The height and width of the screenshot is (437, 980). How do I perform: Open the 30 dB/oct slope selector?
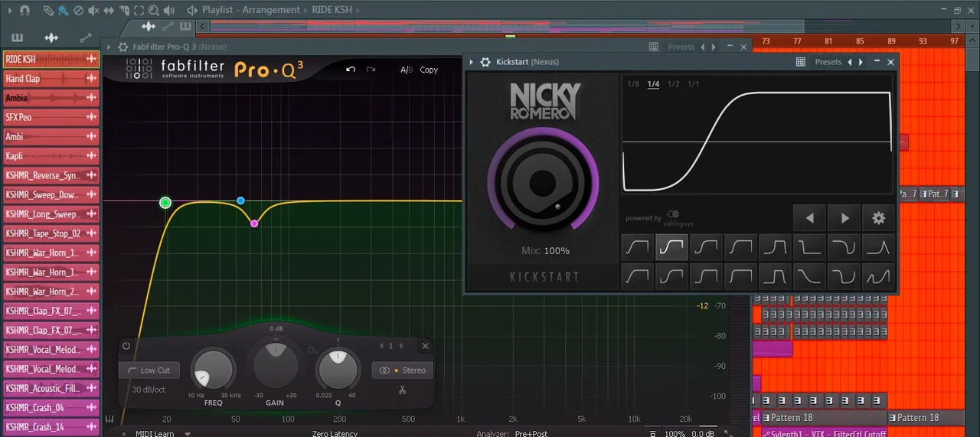point(149,390)
